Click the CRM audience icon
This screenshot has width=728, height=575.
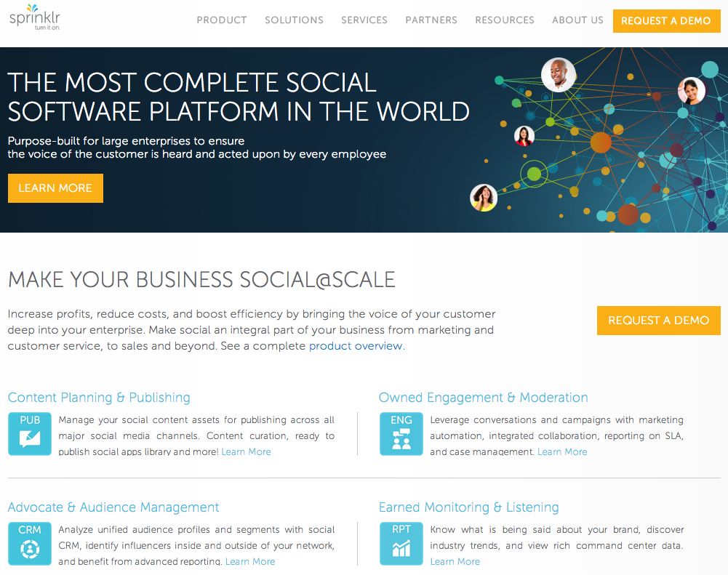pyautogui.click(x=30, y=544)
